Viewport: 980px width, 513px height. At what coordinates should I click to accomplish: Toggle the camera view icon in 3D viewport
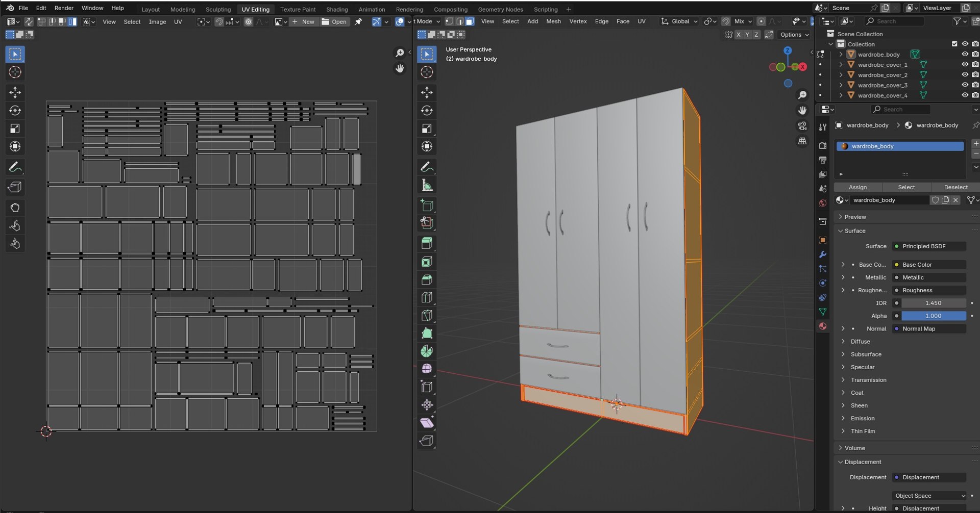pyautogui.click(x=802, y=125)
